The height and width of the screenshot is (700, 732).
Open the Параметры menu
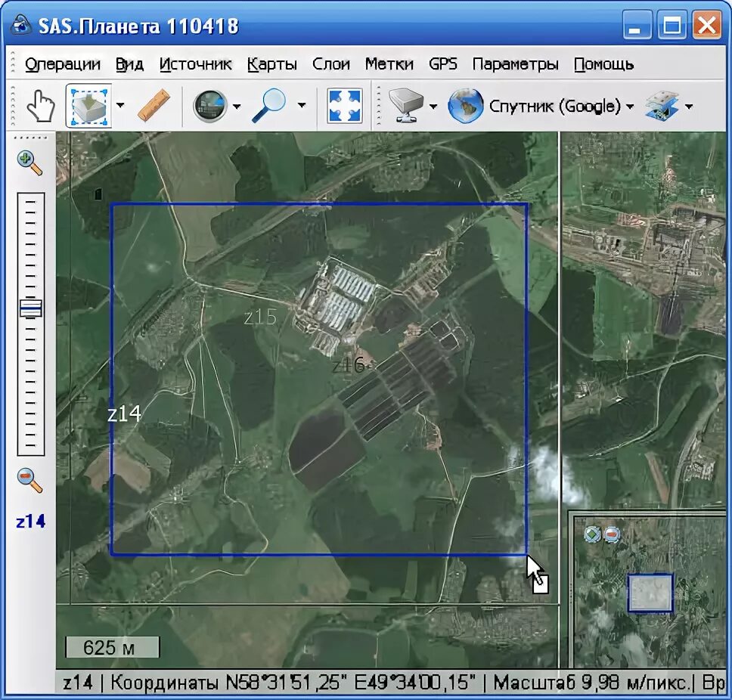coord(516,64)
